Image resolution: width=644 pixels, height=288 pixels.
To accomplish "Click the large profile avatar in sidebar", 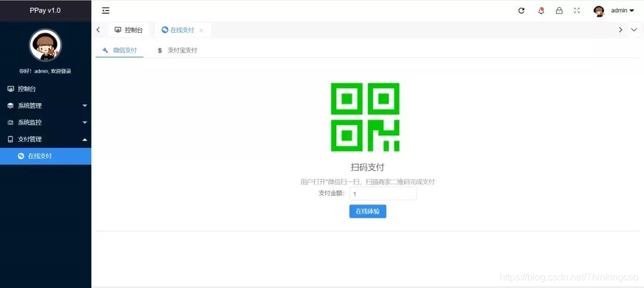I will pos(45,45).
